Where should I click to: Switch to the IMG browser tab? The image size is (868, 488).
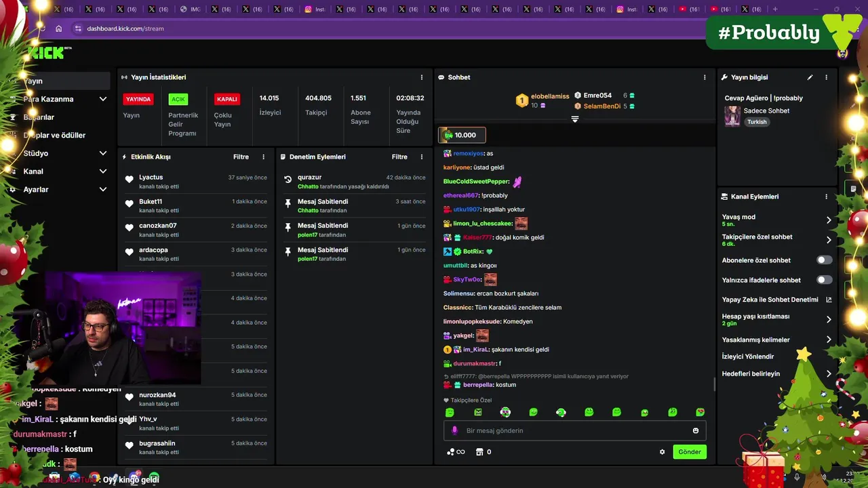click(x=190, y=9)
